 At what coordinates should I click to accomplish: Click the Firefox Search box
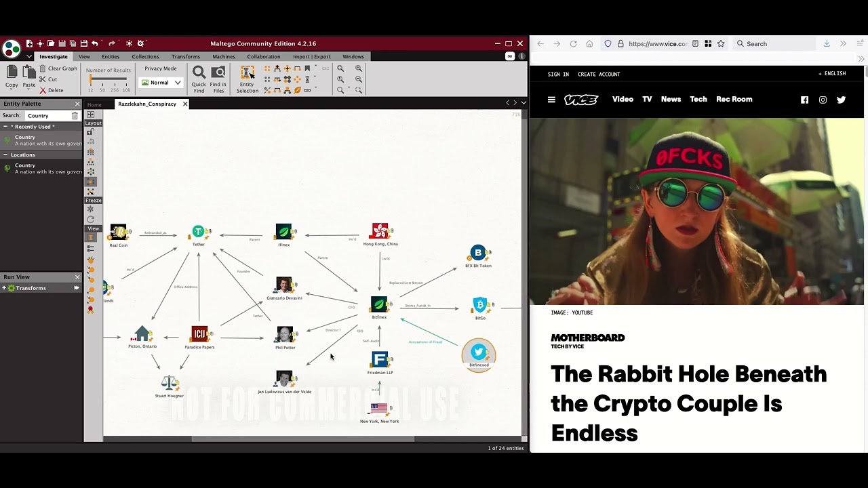775,43
